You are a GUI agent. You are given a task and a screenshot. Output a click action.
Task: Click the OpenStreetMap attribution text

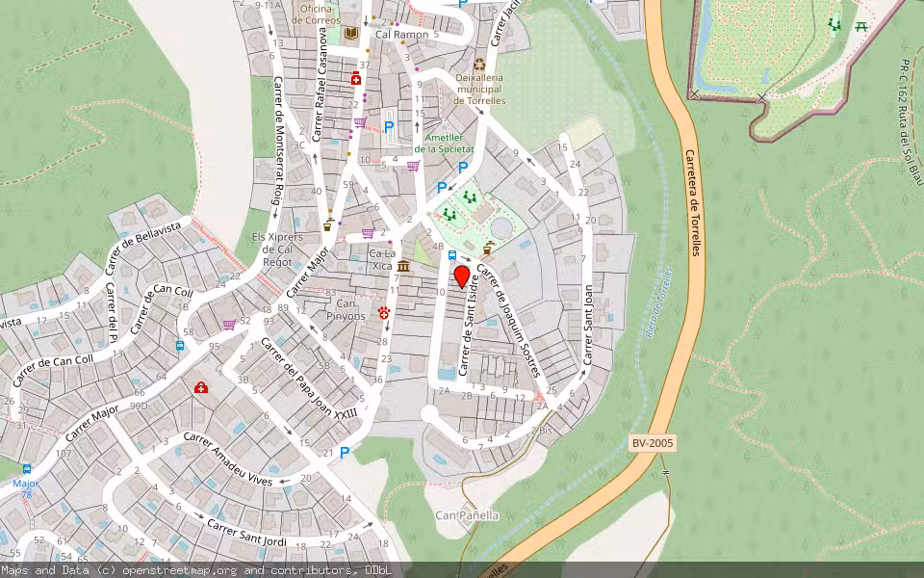196,570
